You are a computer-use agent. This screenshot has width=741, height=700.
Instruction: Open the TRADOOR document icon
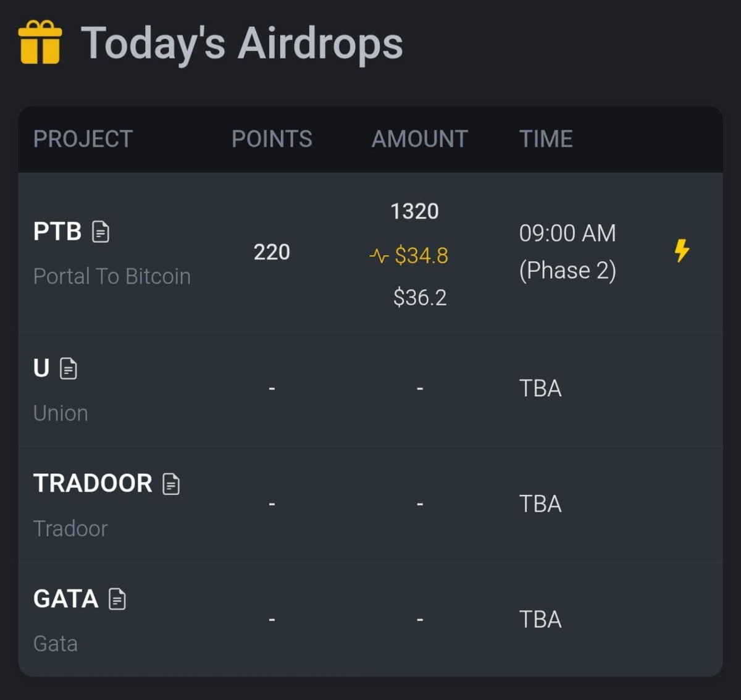click(x=171, y=484)
